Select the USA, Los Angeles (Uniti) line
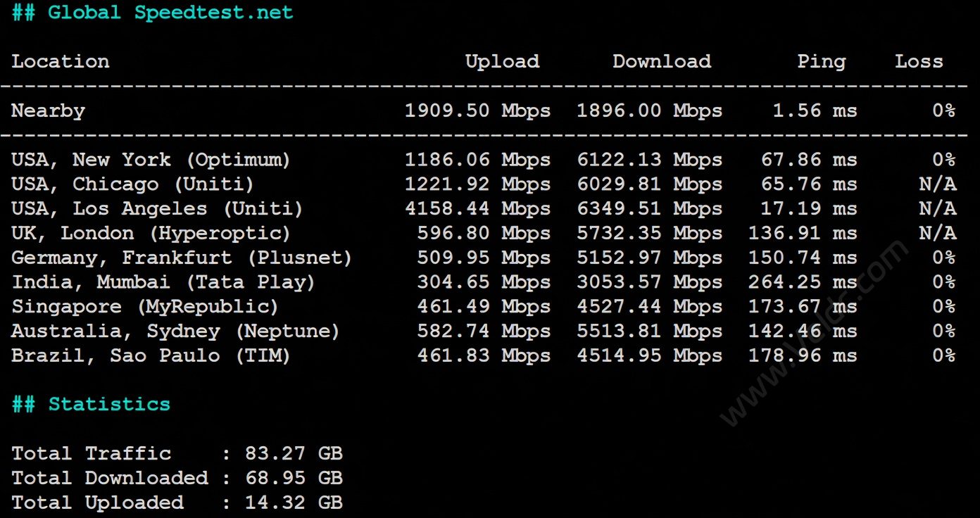Screen dimensions: 980x518 coord(484,209)
